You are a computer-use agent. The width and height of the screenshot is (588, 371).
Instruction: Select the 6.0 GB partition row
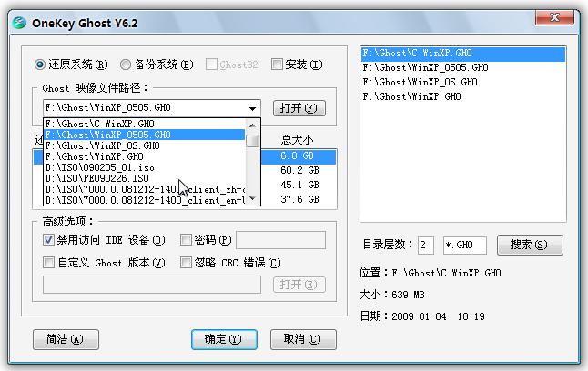click(298, 155)
